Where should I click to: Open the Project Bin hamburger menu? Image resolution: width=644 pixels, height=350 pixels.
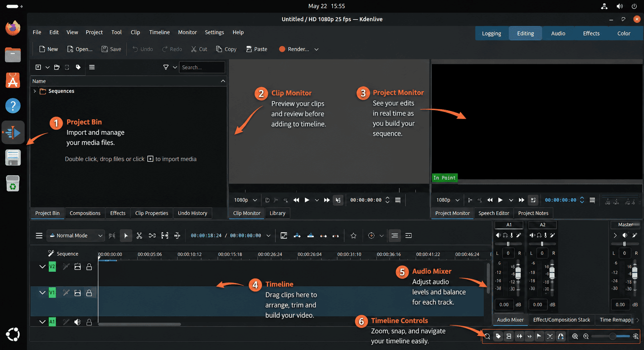92,67
